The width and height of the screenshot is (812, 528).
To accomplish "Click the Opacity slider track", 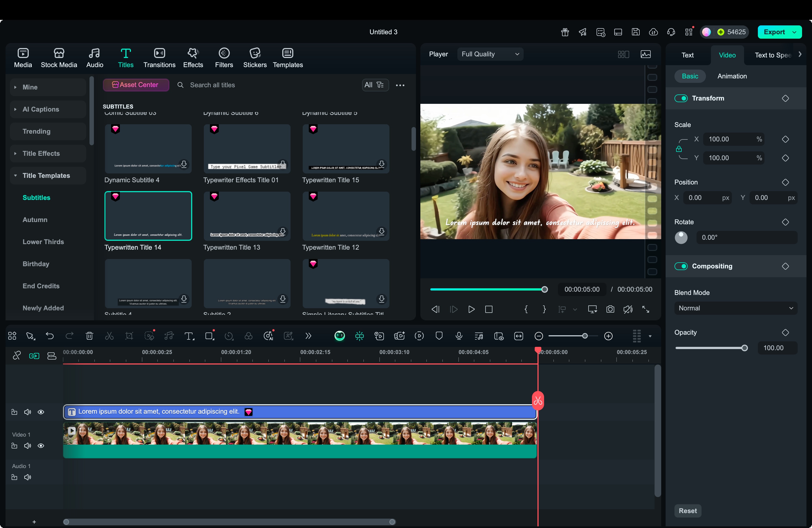I will (x=710, y=348).
